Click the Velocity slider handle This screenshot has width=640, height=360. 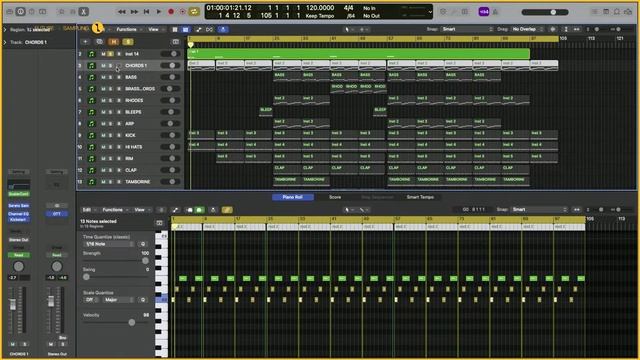(132, 322)
